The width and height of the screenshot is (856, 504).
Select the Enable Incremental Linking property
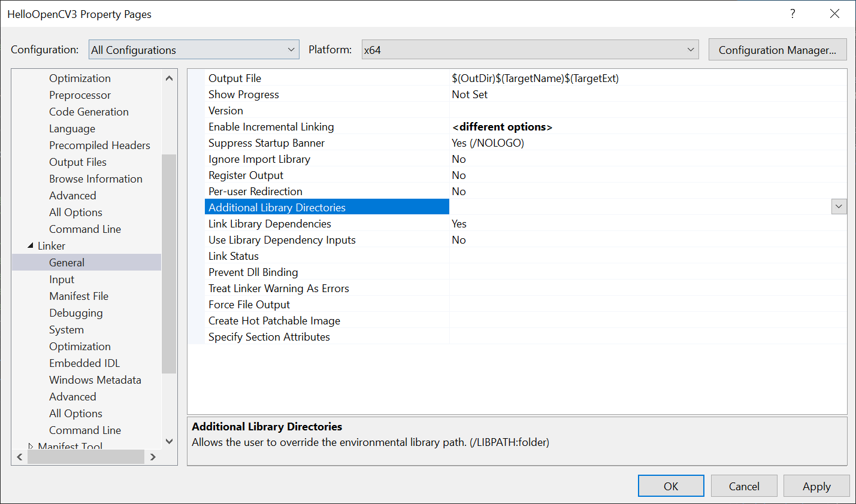(271, 127)
